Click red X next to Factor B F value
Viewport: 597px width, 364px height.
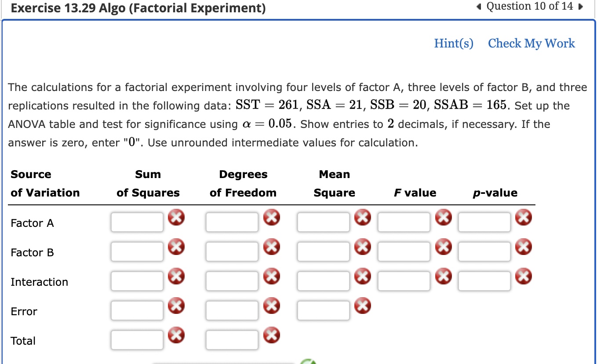(444, 247)
